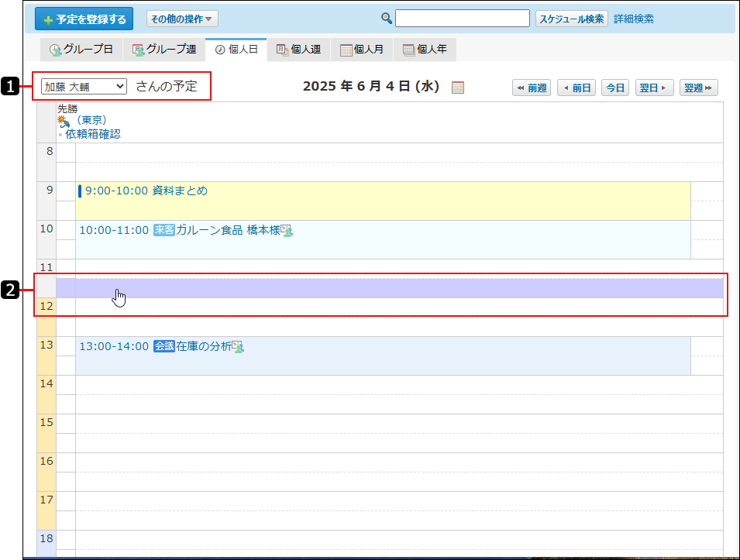Go to previous day with 前日
The height and width of the screenshot is (560, 740).
point(577,88)
